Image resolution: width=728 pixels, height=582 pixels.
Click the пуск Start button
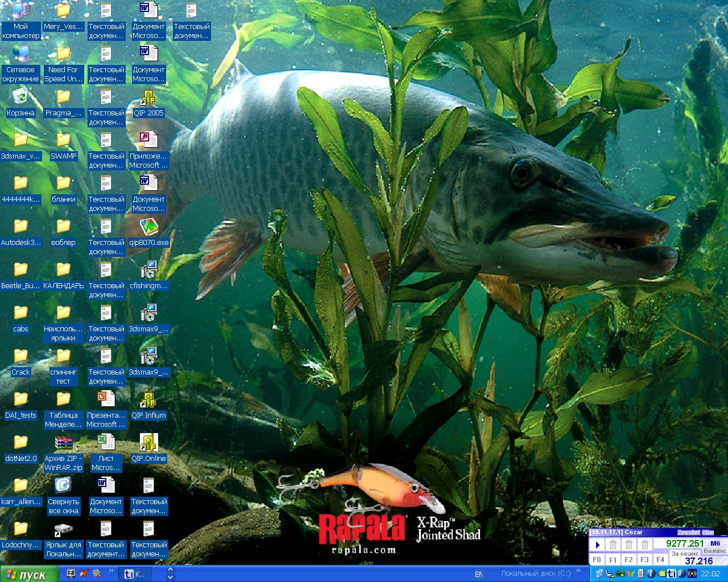[x=30, y=575]
